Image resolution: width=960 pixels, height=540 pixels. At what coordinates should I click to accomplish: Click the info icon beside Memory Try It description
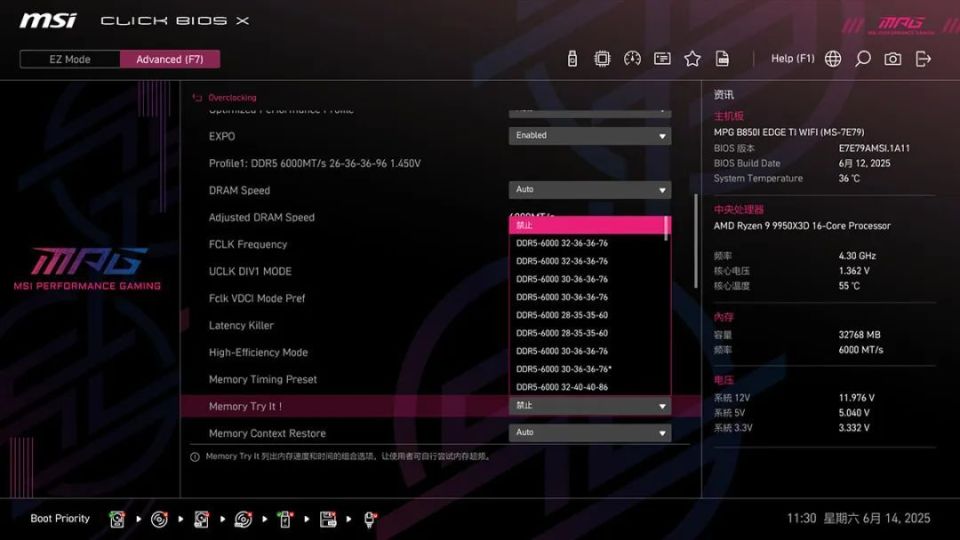(195, 457)
